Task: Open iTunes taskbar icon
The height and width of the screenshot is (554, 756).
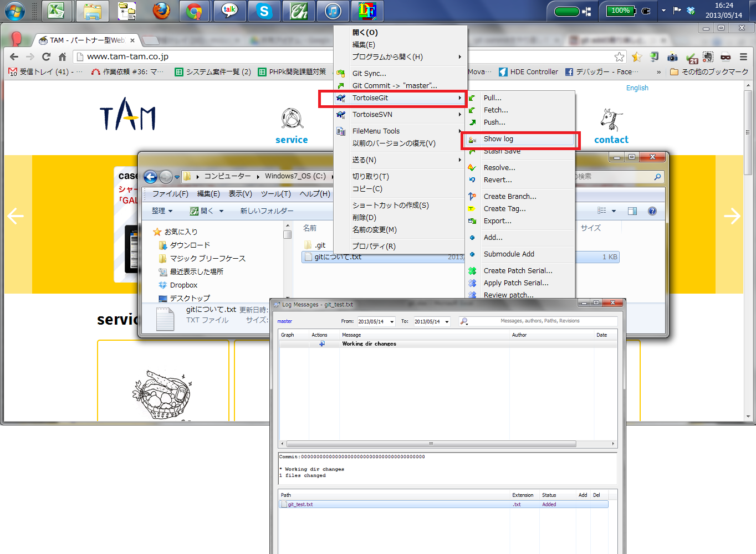Action: coord(333,11)
